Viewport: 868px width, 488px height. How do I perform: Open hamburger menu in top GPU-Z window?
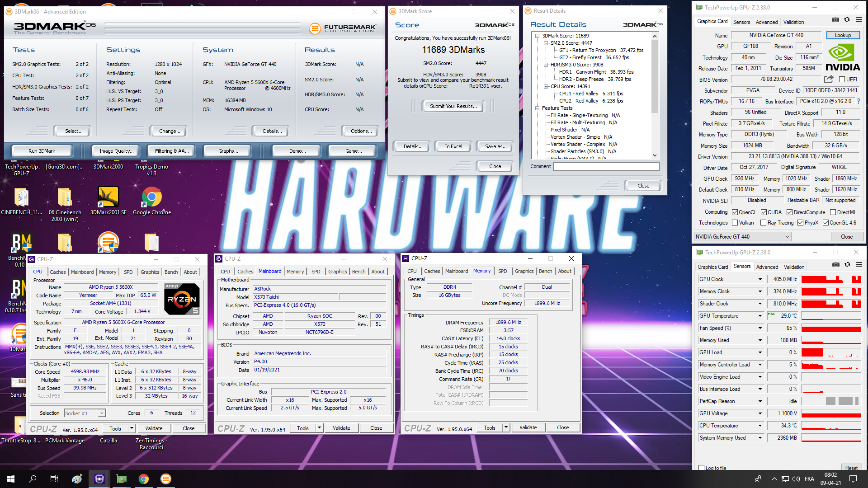click(859, 19)
